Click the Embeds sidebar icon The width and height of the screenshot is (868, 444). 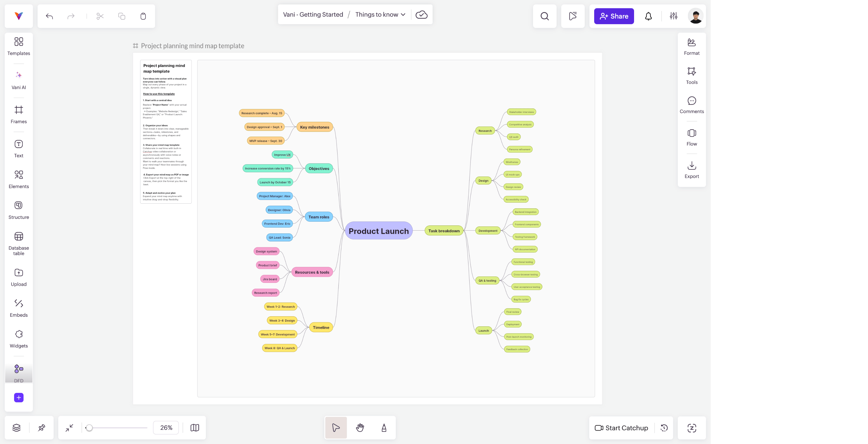click(19, 308)
